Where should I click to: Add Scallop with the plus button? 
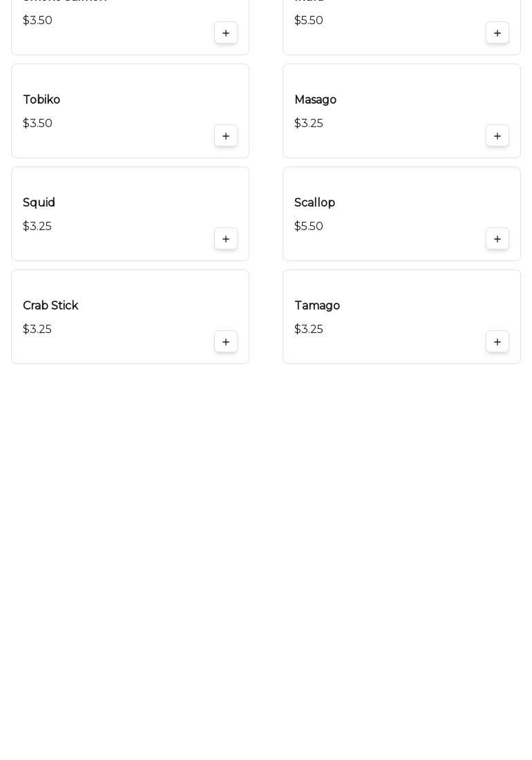click(497, 239)
